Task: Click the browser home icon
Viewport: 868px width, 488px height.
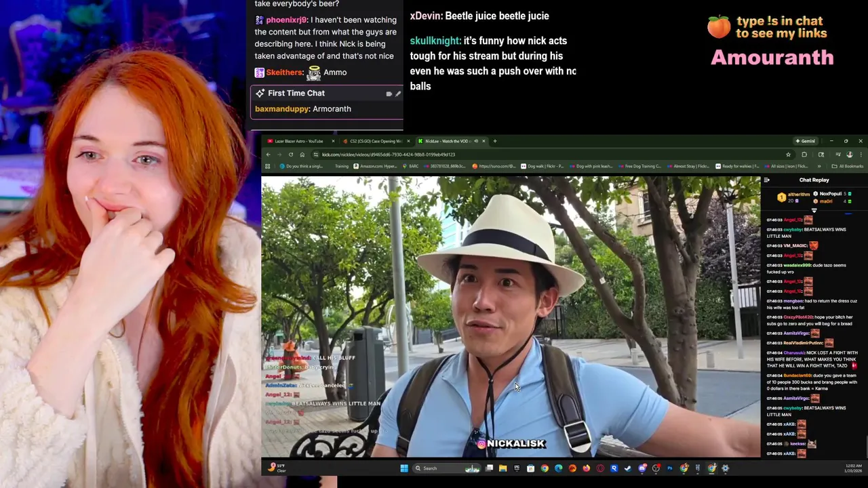Action: 302,155
